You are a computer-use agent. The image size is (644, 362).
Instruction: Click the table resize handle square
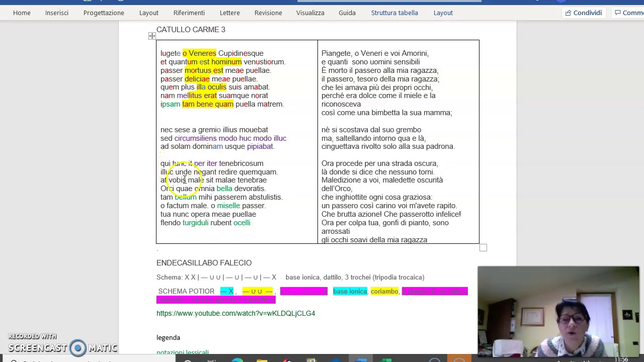(483, 247)
